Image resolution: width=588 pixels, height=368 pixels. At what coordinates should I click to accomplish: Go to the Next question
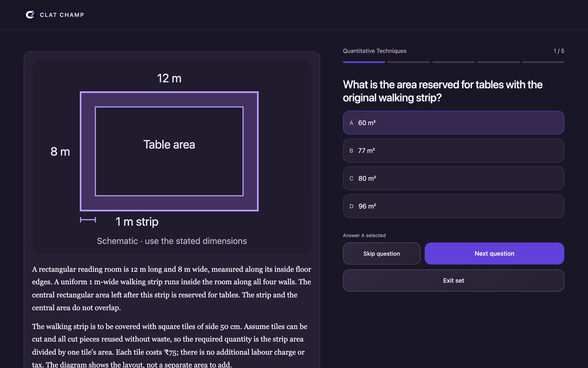[x=494, y=254]
